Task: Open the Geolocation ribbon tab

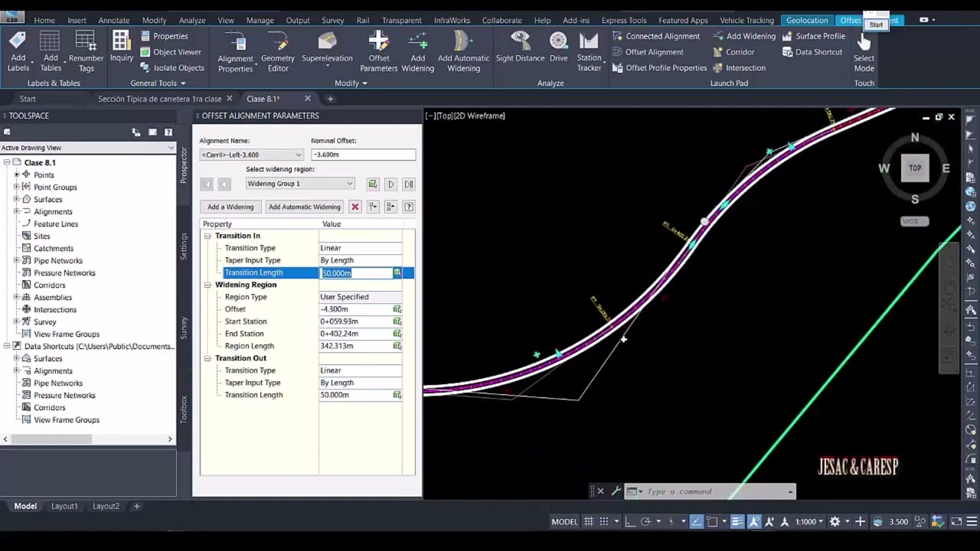Action: click(x=807, y=20)
